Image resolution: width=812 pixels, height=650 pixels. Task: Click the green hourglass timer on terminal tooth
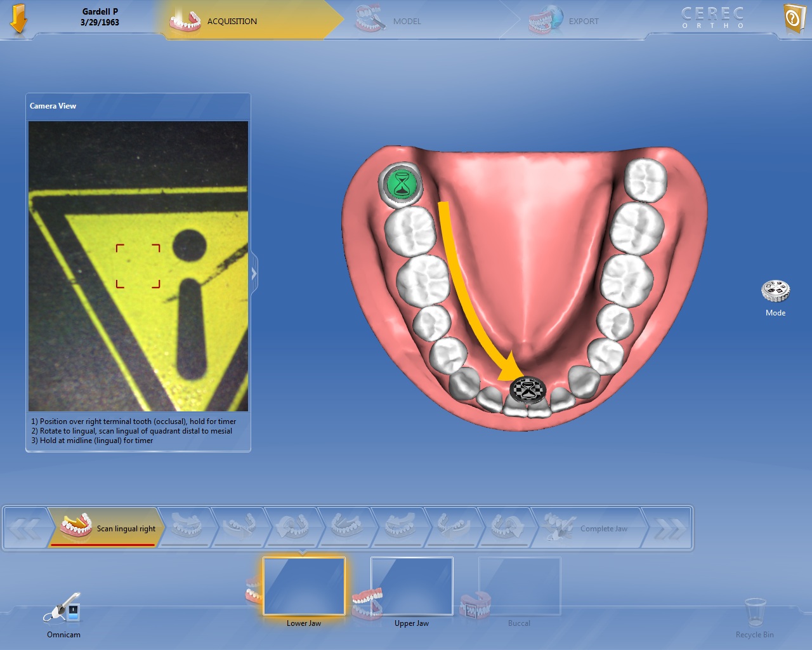click(401, 184)
